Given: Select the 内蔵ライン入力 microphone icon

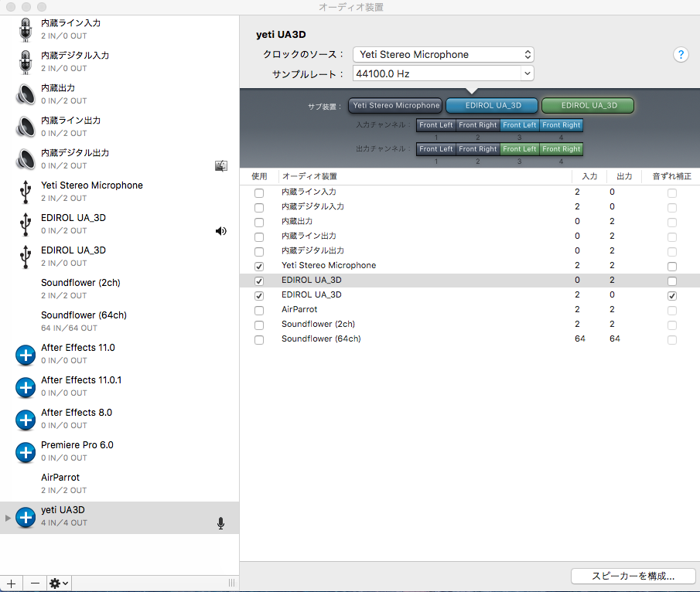Looking at the screenshot, I should [x=26, y=29].
